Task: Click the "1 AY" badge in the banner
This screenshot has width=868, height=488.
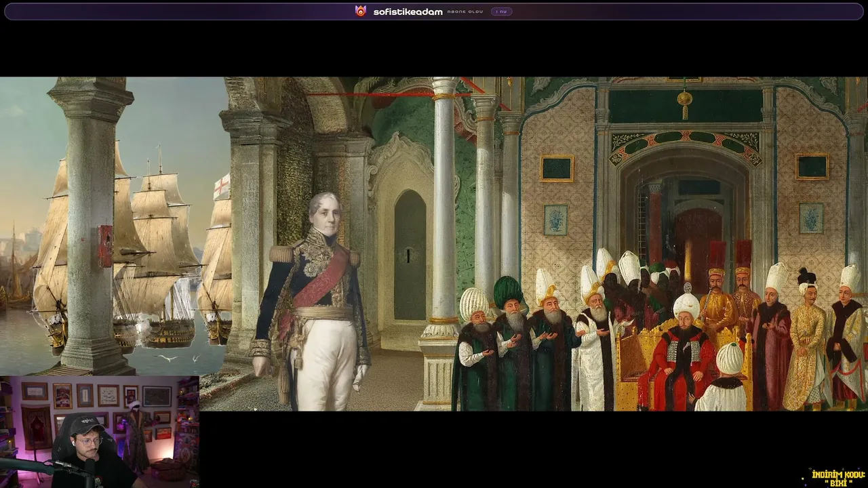Action: (x=501, y=12)
